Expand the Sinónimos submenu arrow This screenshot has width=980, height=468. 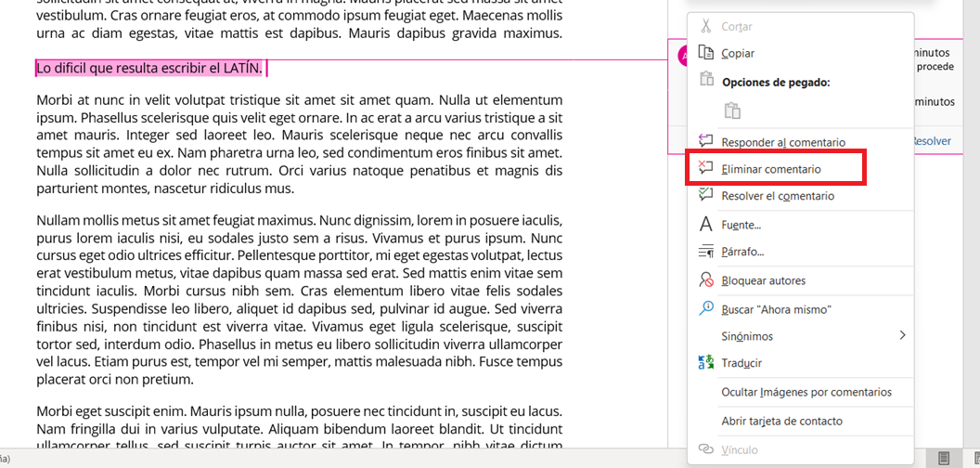[x=902, y=335]
